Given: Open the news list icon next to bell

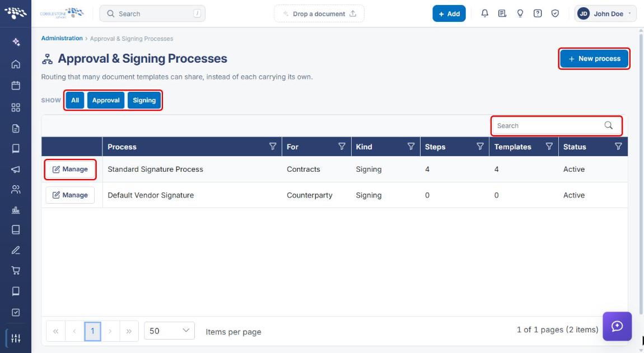Looking at the screenshot, I should 502,13.
